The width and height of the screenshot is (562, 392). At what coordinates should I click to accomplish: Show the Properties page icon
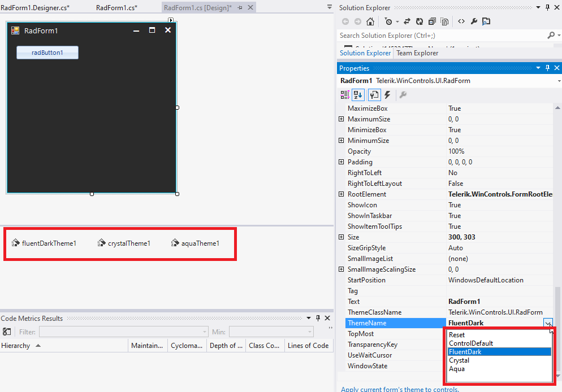[x=374, y=95]
